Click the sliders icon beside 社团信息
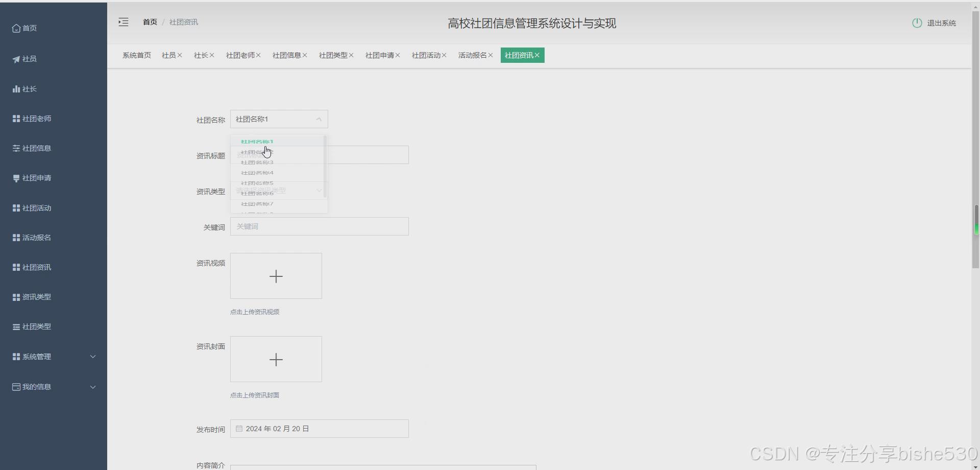The height and width of the screenshot is (470, 980). (x=16, y=148)
